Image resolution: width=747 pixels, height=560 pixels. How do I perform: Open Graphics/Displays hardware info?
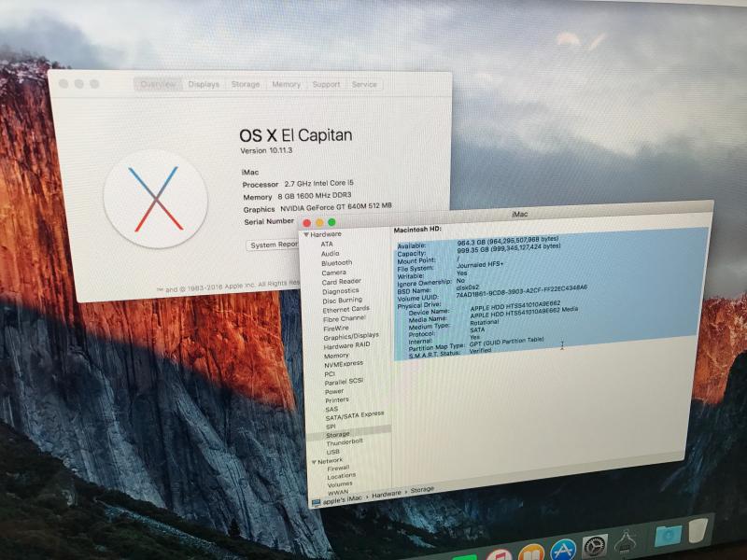[x=351, y=337]
